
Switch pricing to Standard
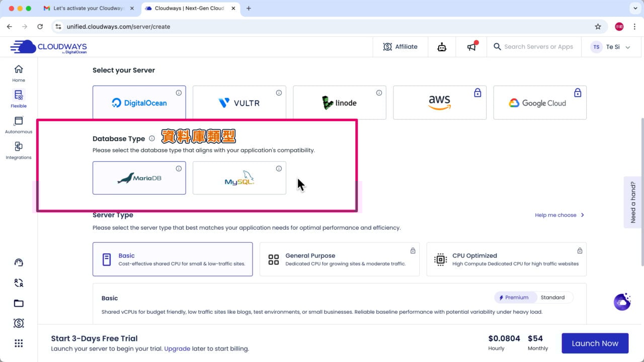[553, 297]
